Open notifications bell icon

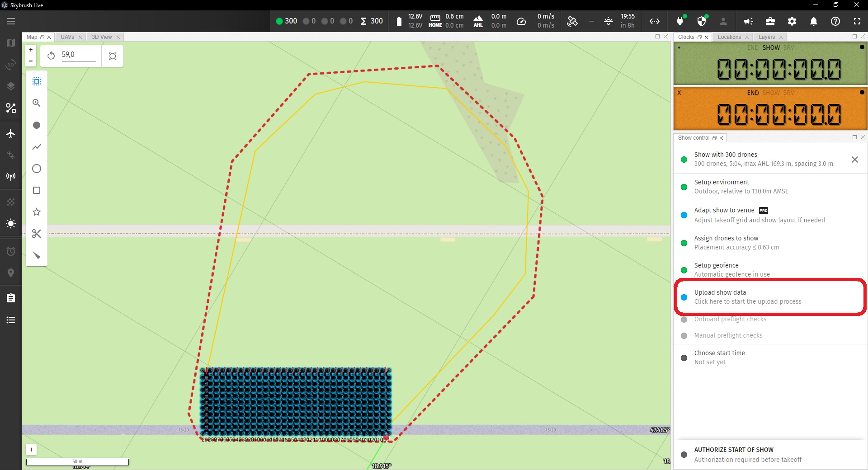click(x=814, y=21)
